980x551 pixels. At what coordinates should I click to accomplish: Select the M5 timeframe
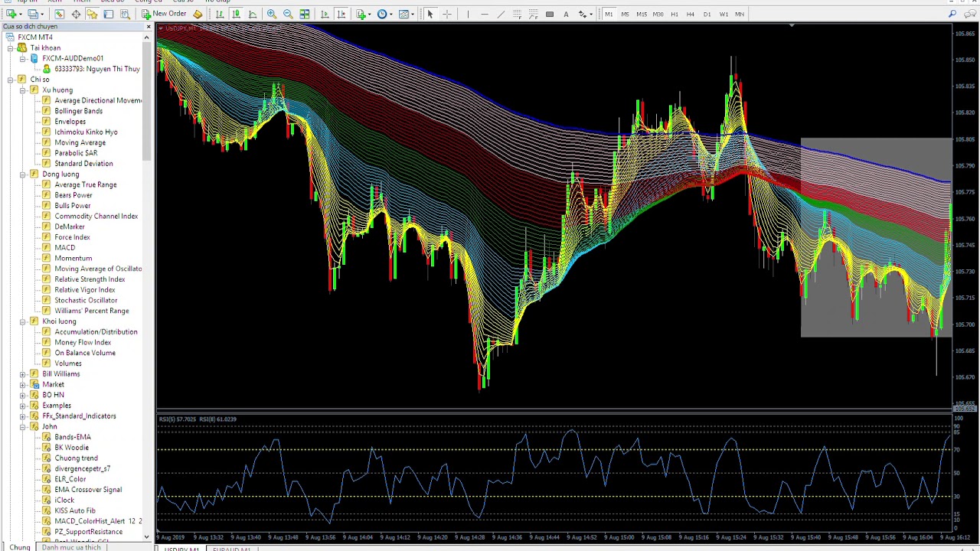(625, 14)
